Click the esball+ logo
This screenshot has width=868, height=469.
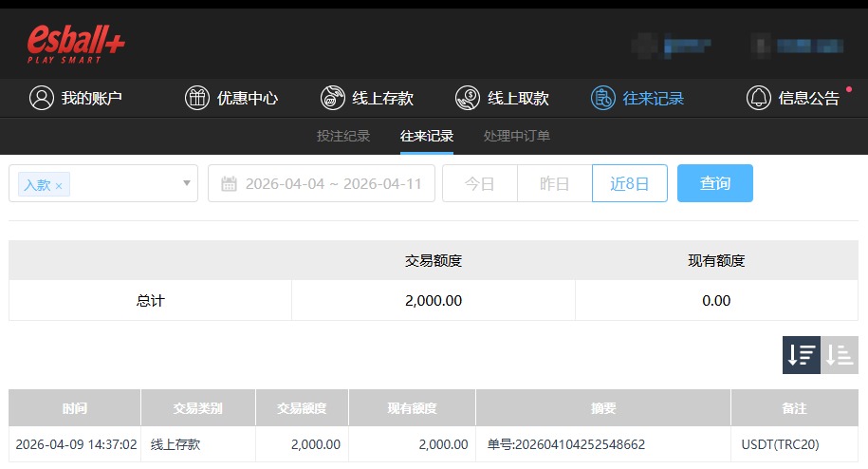(x=76, y=44)
